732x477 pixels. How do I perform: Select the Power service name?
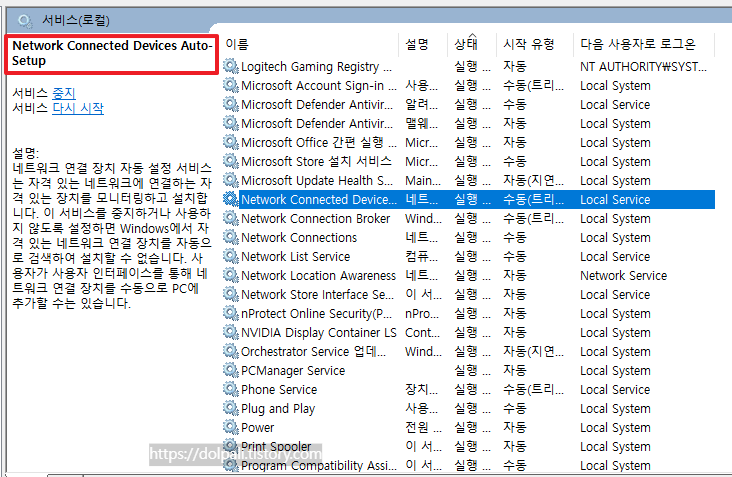coord(258,428)
